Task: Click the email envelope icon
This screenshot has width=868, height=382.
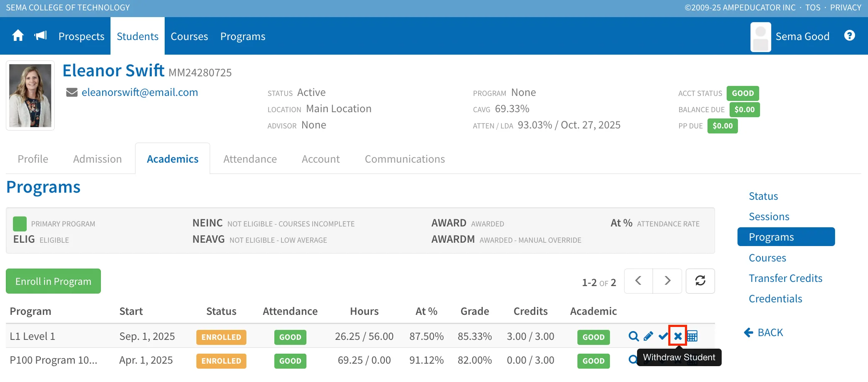Action: coord(72,92)
